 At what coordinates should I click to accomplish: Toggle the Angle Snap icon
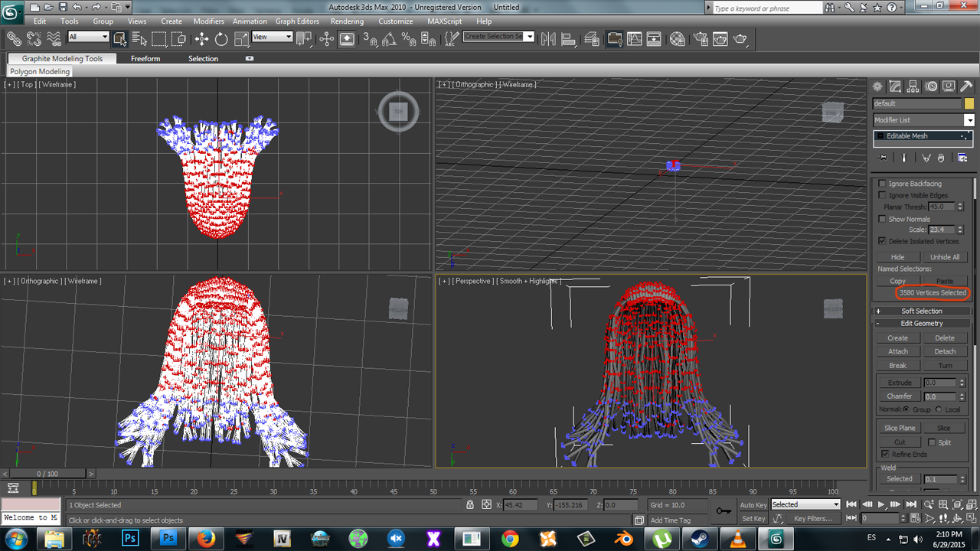coord(390,38)
